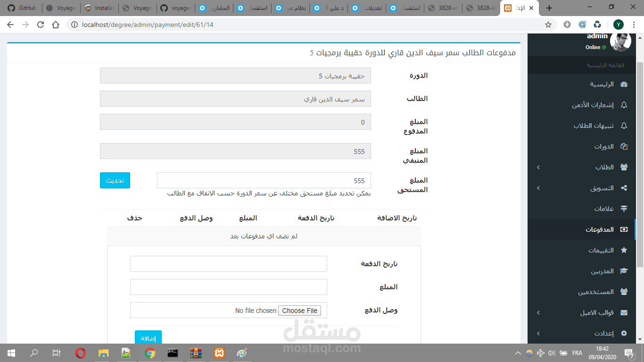Reload the page

pos(41,25)
